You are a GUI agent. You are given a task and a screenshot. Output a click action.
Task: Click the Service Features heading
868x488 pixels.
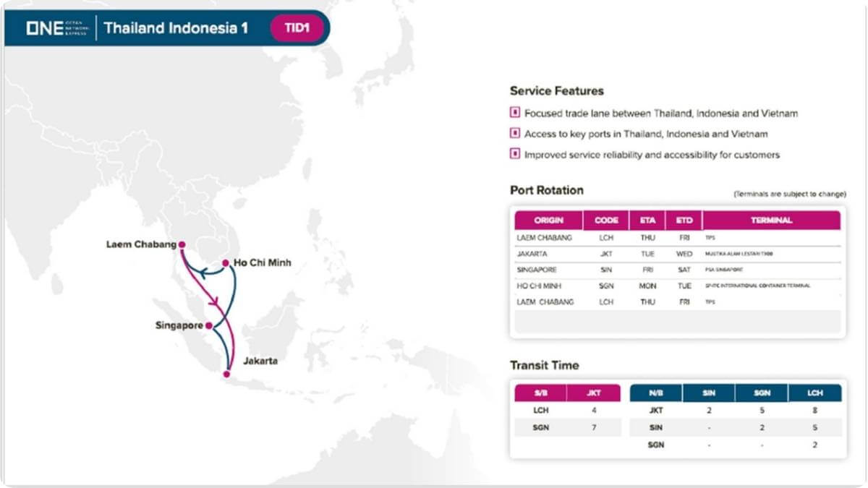point(556,91)
